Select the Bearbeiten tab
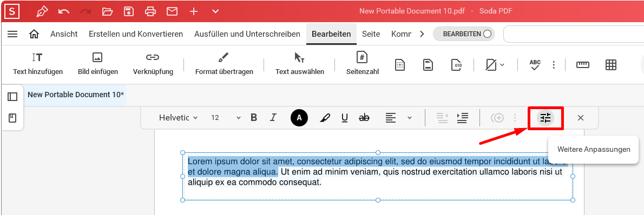The image size is (644, 215). [331, 34]
